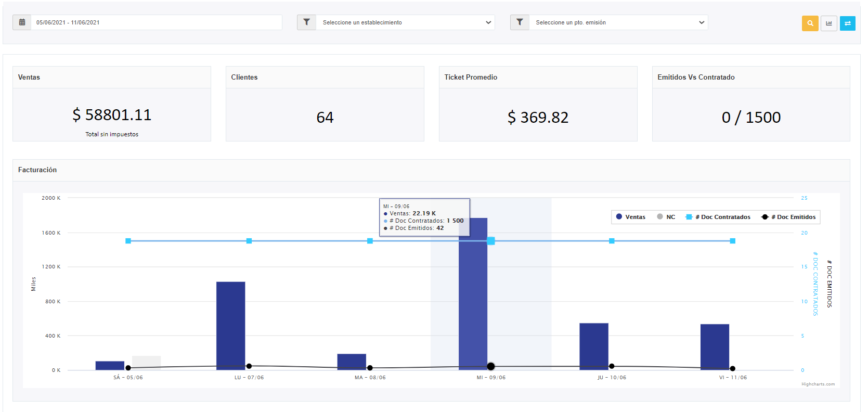Toggle the Ventas series in chart legend
Image resolution: width=868 pixels, height=412 pixels.
[x=630, y=217]
